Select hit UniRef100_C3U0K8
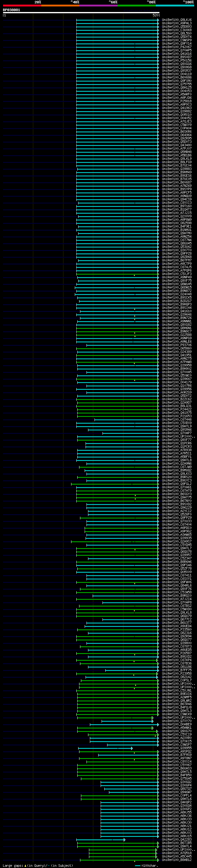Screen dimensions: 197x868 pos(177,30)
